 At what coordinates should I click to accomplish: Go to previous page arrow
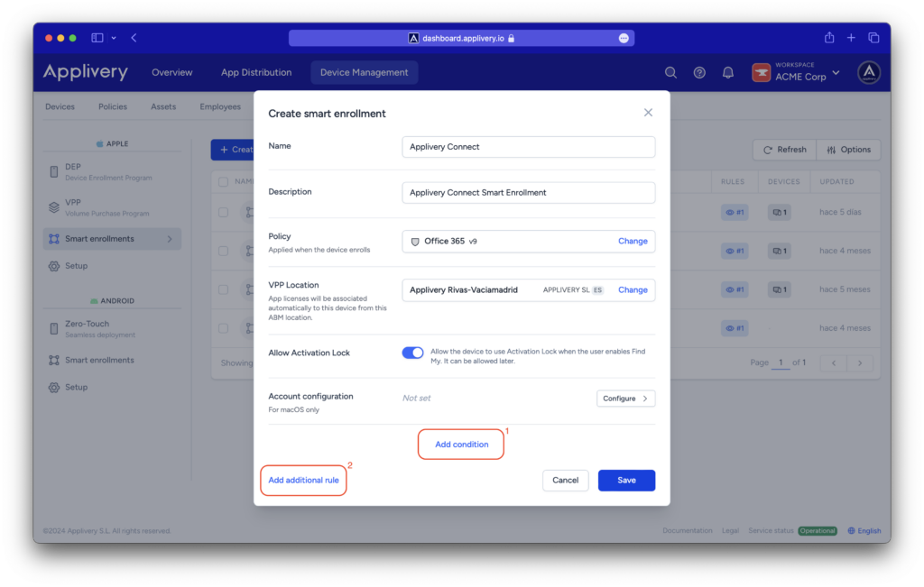834,362
